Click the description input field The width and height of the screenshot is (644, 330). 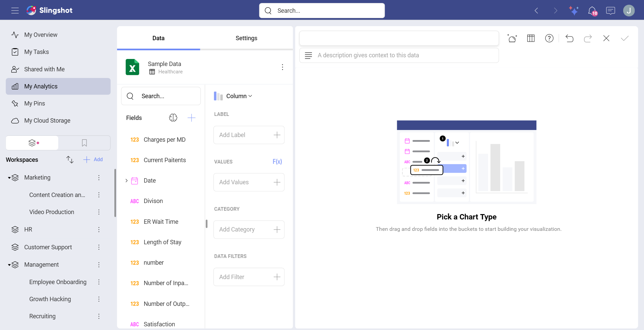point(399,55)
